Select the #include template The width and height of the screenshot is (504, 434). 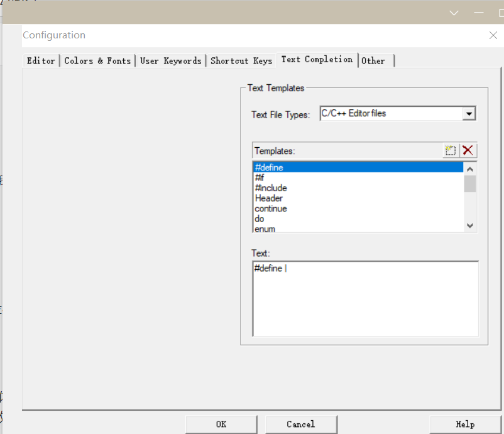358,188
